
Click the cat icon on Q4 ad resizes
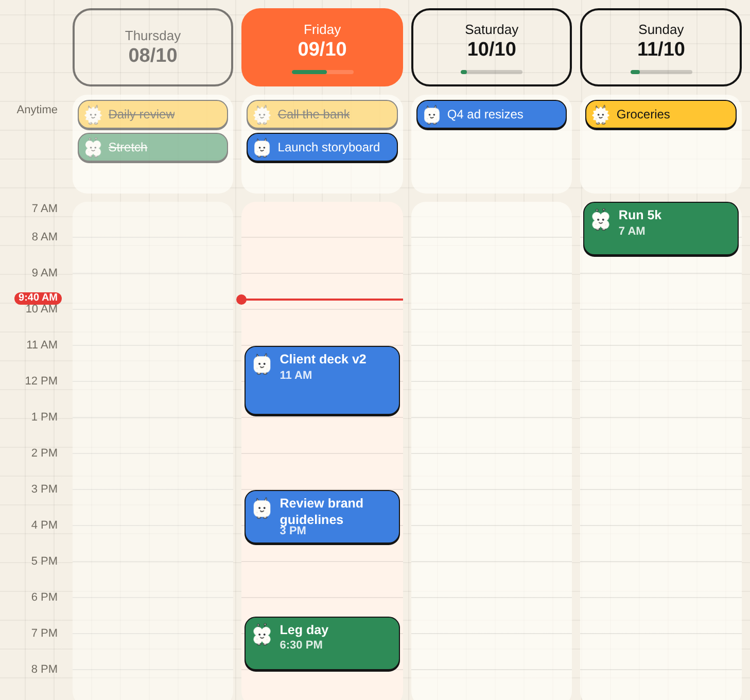pyautogui.click(x=432, y=115)
